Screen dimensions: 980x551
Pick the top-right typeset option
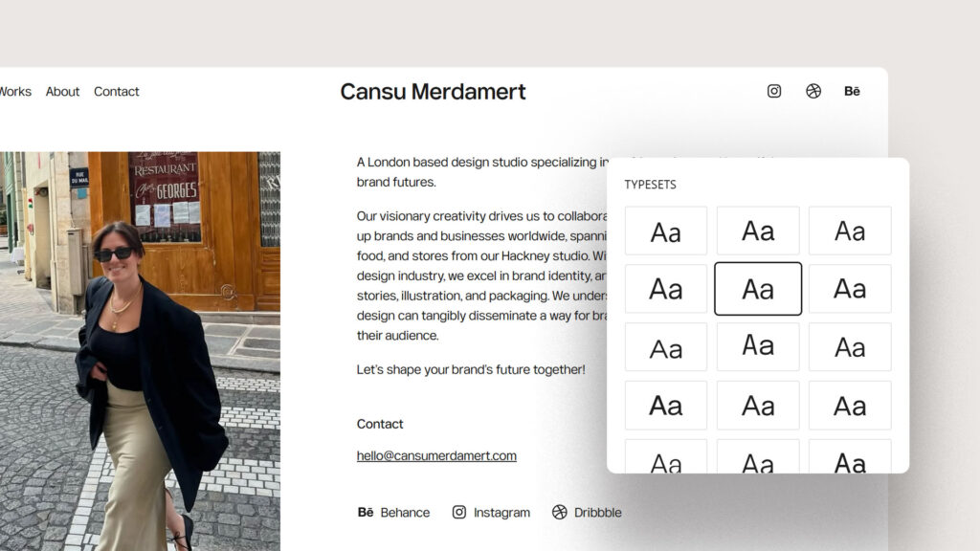[850, 231]
